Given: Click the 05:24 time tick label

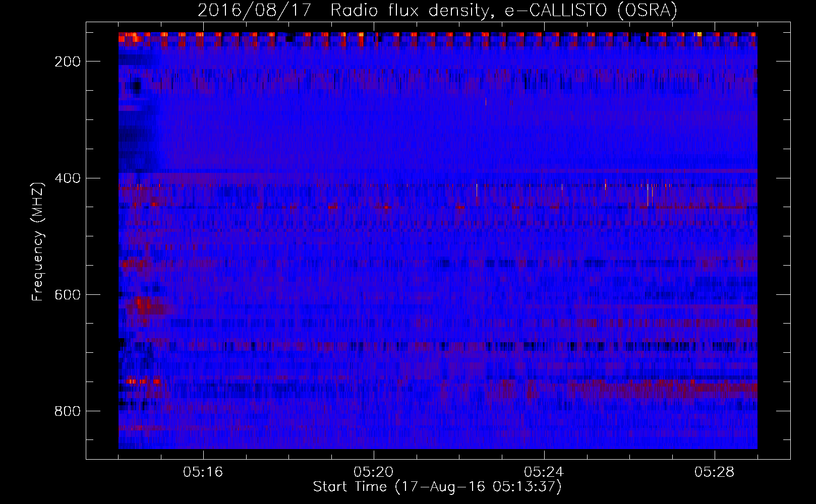Looking at the screenshot, I should click(x=544, y=472).
